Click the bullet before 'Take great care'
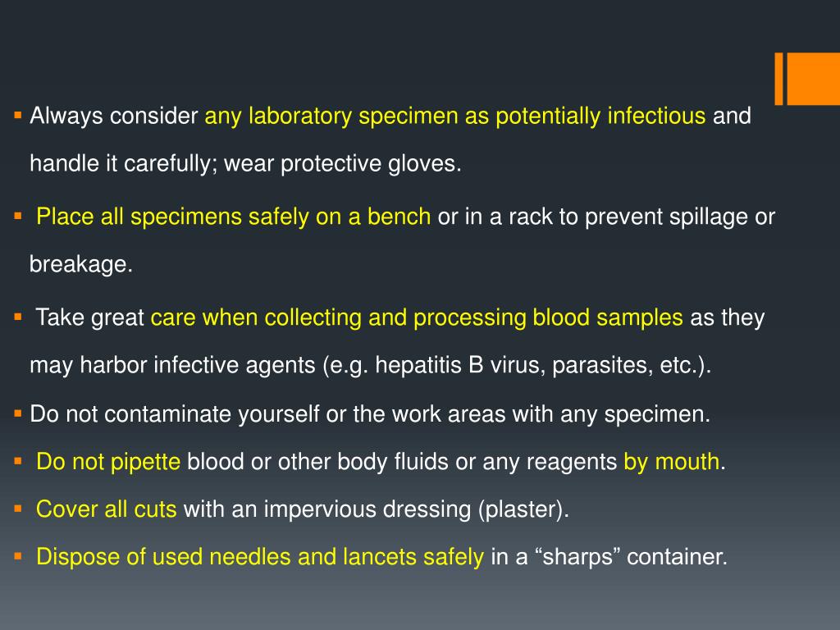The image size is (840, 630). coord(18,317)
